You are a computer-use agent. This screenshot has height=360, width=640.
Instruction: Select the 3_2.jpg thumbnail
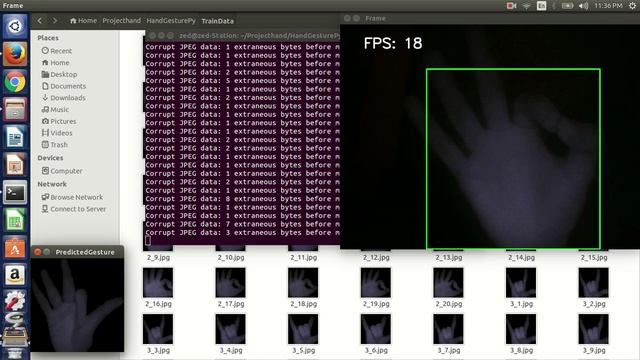pos(593,282)
